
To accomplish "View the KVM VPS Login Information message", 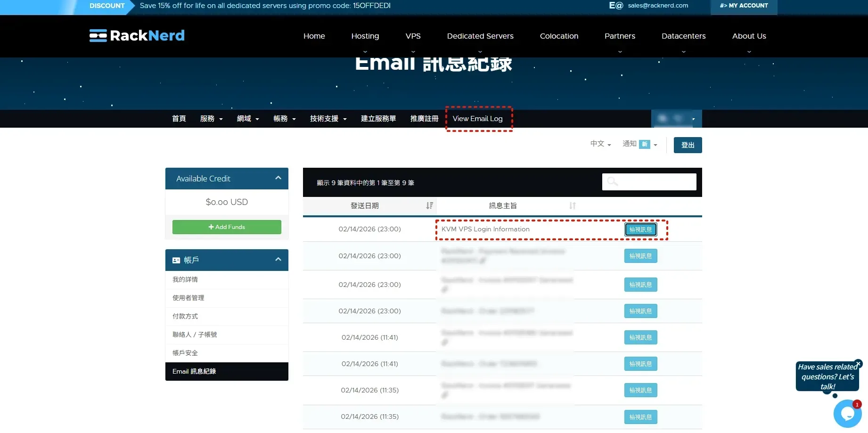I will 640,229.
